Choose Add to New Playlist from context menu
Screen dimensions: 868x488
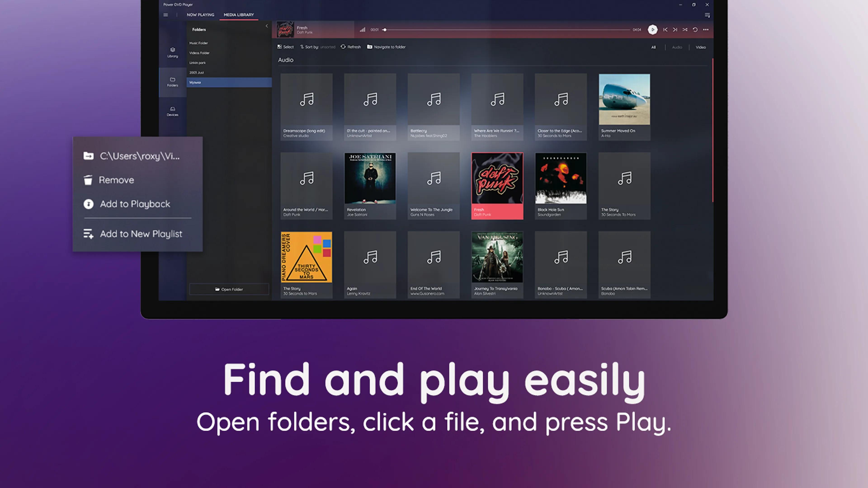click(x=141, y=234)
